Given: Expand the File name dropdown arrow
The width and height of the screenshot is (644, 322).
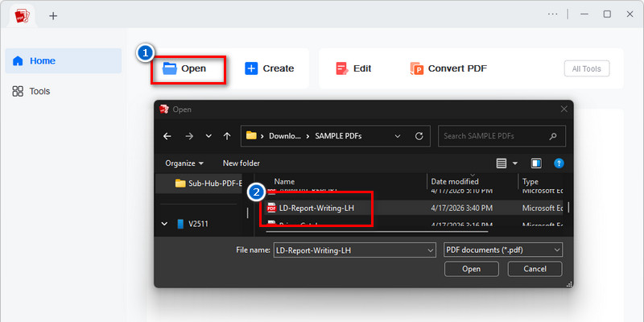Looking at the screenshot, I should [431, 250].
